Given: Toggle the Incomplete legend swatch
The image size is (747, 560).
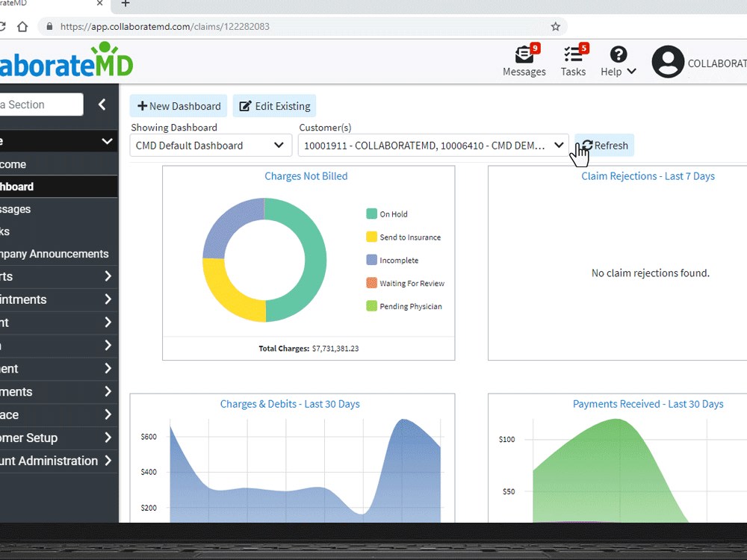Looking at the screenshot, I should click(371, 260).
